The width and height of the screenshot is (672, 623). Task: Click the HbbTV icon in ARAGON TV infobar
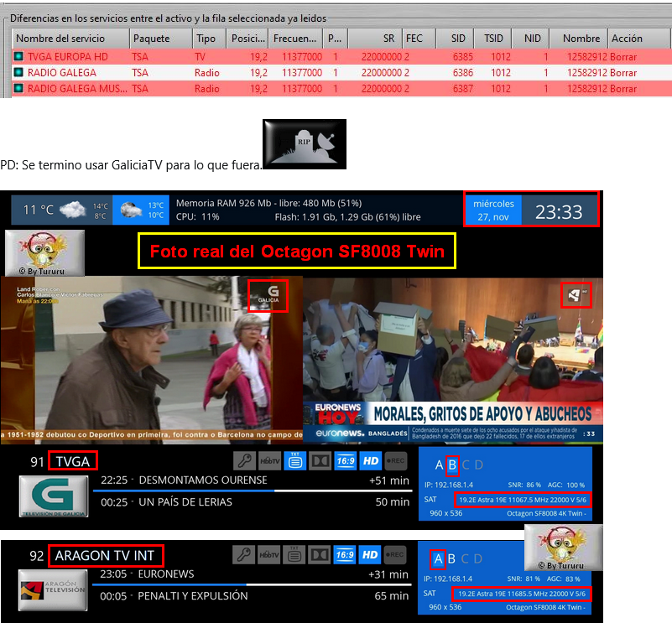(268, 555)
